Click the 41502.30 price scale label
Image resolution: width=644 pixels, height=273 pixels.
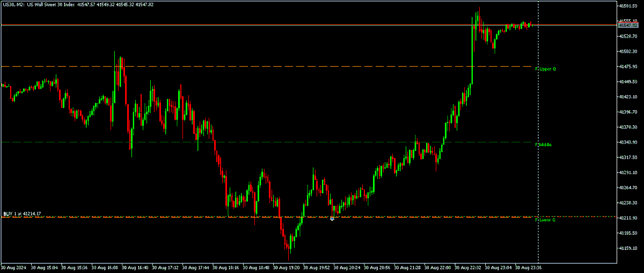628,52
